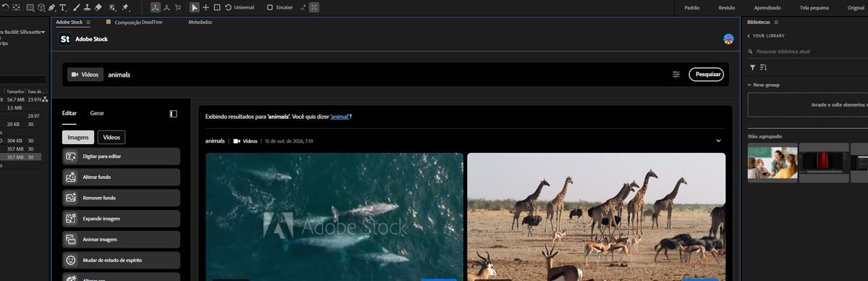This screenshot has height=281, width=868.
Task: Click the St Adobe Stock logo
Action: point(65,39)
